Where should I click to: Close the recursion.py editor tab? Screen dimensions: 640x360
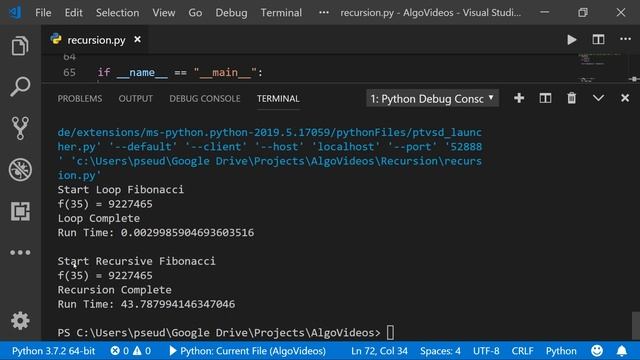(138, 40)
